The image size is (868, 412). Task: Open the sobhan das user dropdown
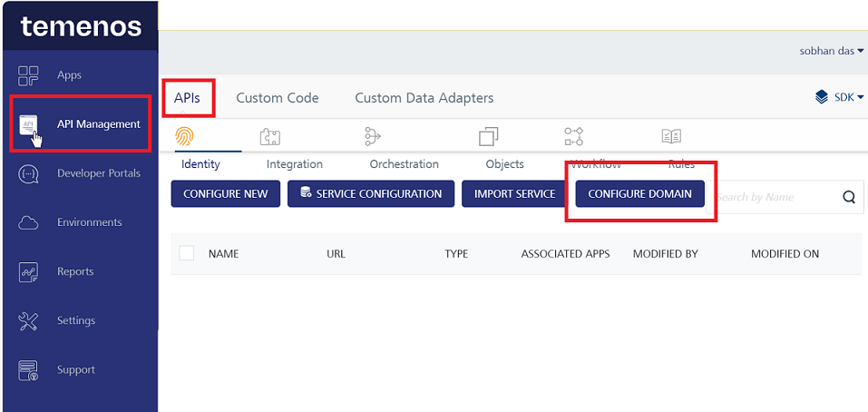coord(832,51)
